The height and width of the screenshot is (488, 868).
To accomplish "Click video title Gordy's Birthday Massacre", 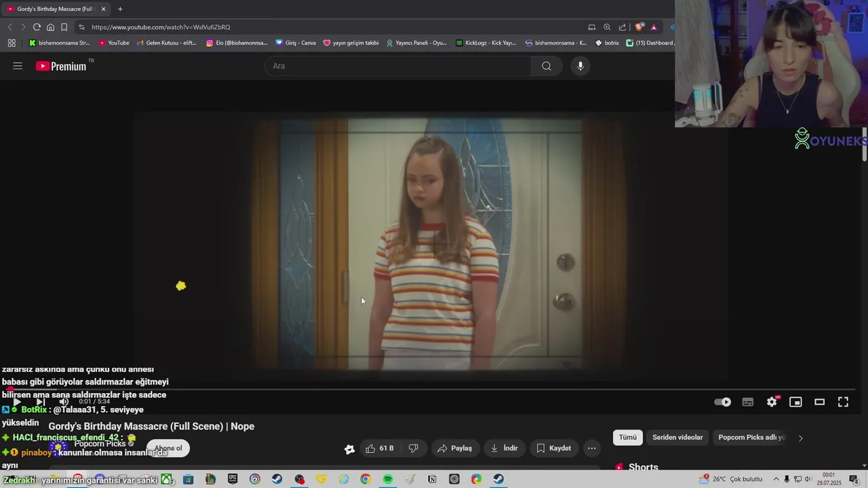I will pyautogui.click(x=151, y=426).
